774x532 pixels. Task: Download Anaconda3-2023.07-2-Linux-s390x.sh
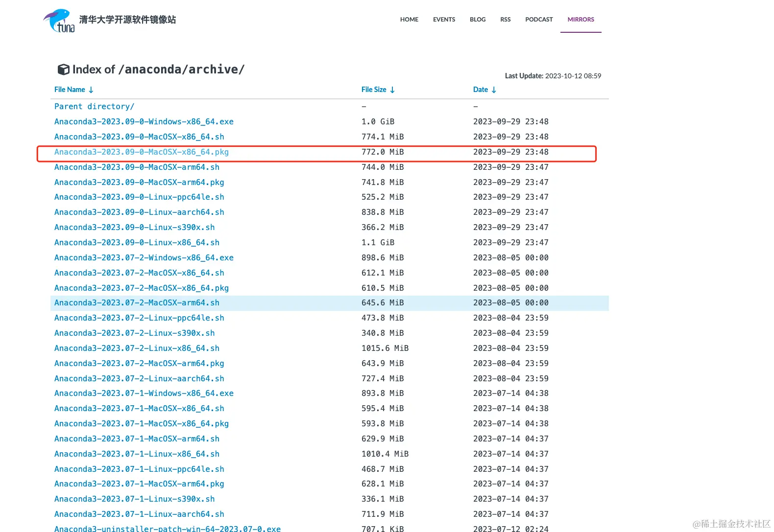[134, 333]
